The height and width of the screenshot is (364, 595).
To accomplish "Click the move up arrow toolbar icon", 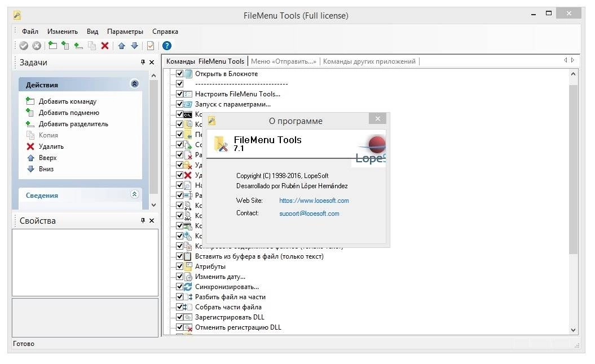I will 121,46.
